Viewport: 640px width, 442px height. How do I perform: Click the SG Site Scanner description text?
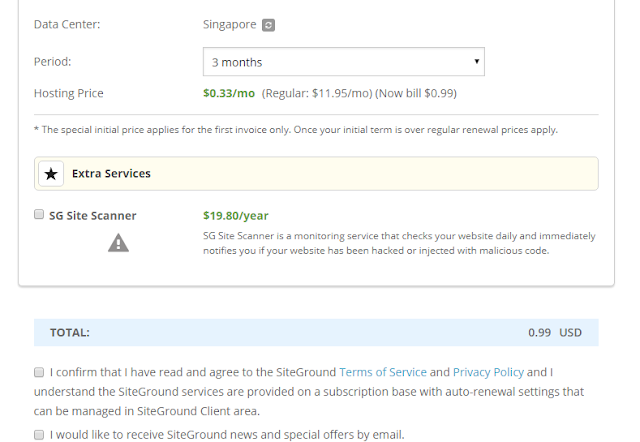[399, 243]
